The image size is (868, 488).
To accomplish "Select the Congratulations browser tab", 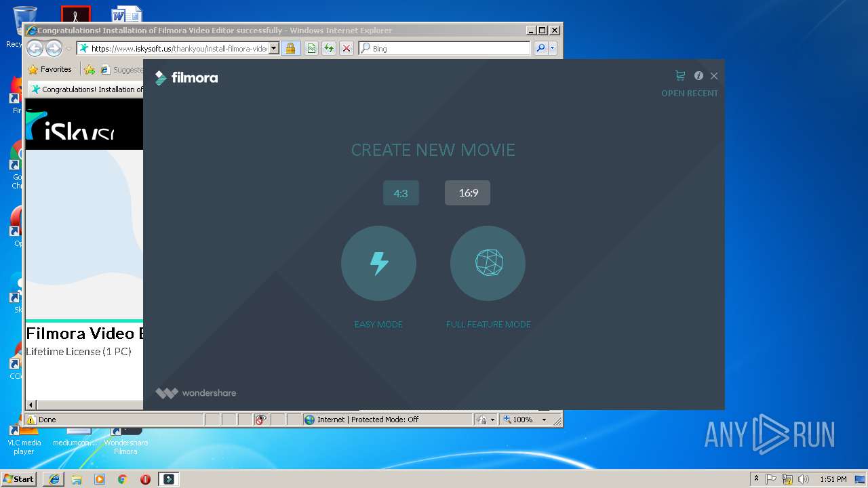I will [86, 89].
